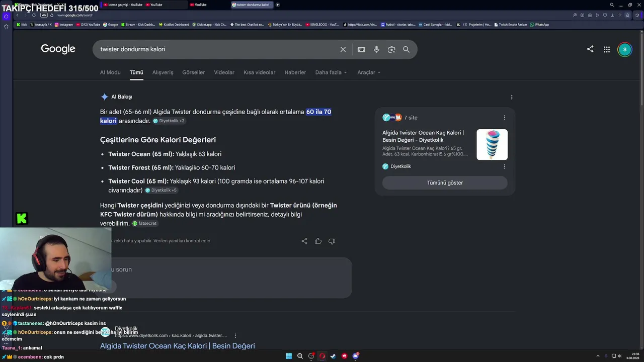Switch to the Kısa videolar tab
The width and height of the screenshot is (644, 362).
259,72
